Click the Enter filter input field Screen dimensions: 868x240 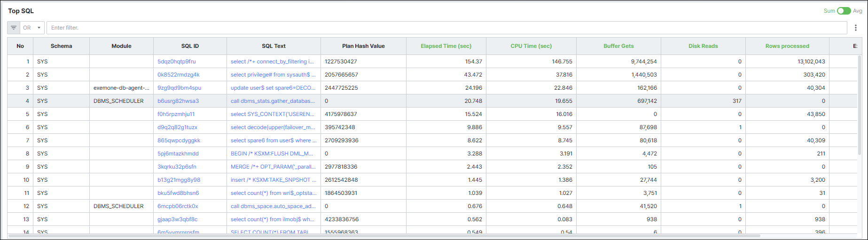[x=446, y=28]
